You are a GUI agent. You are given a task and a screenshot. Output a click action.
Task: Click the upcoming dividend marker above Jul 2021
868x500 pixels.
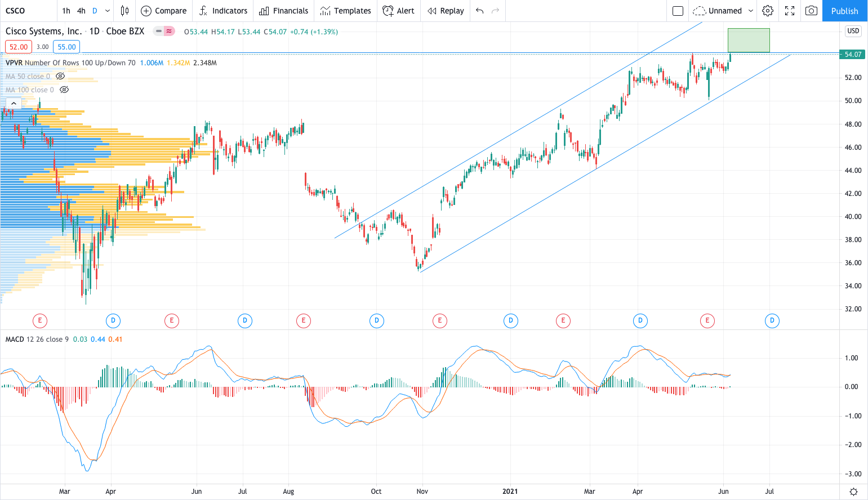coord(772,321)
